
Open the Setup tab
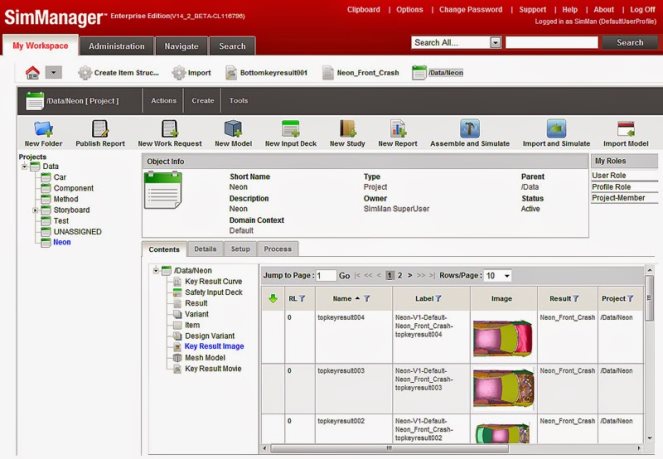click(240, 249)
